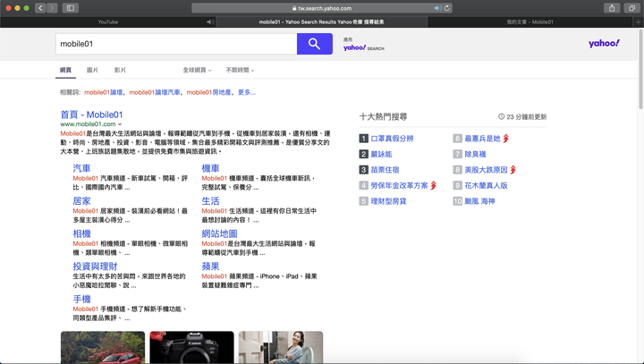Open the 投資與理財 sitelink
644x364 pixels.
(x=96, y=267)
